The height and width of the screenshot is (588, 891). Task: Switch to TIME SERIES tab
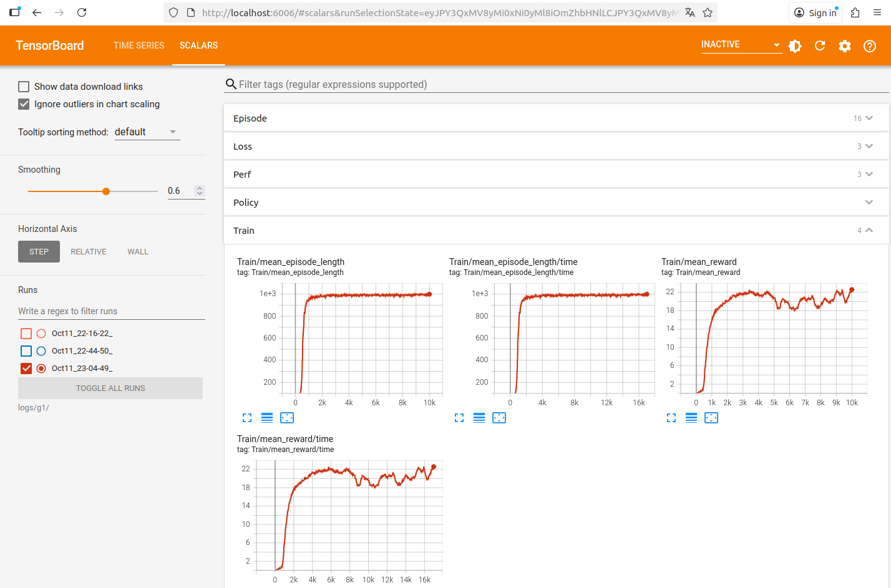coord(139,46)
